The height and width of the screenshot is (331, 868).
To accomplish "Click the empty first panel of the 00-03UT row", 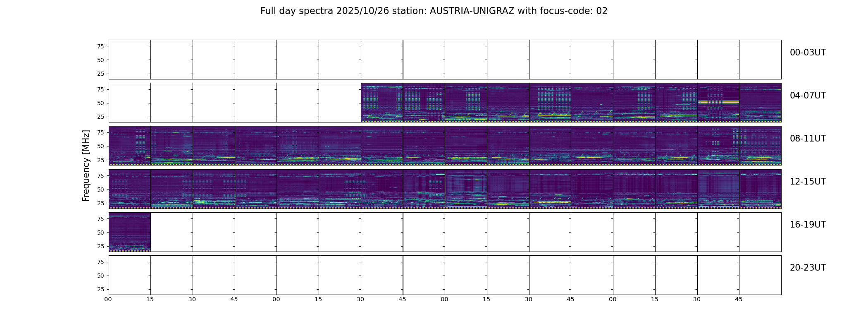I will [130, 60].
